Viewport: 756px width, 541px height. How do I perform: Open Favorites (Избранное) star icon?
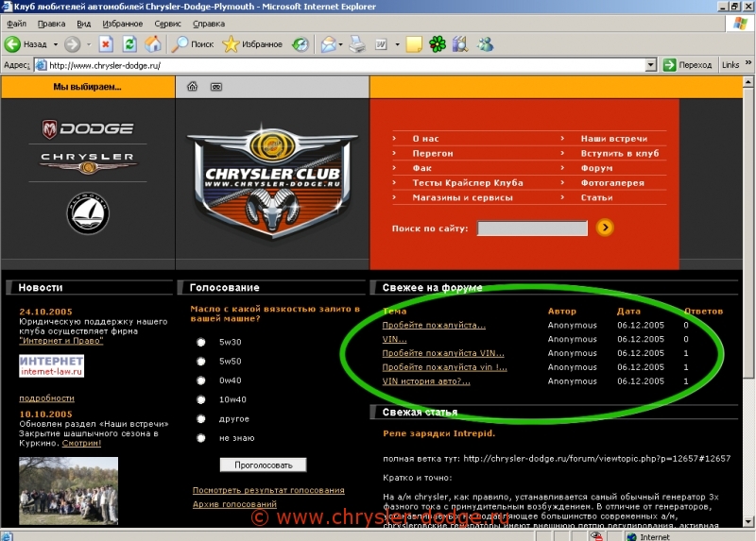point(231,44)
